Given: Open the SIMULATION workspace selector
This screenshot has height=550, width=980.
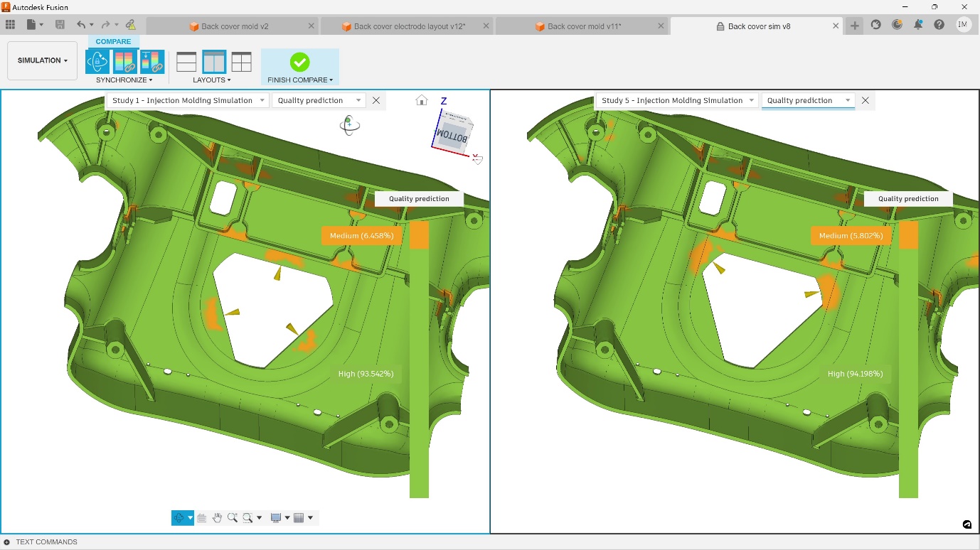Looking at the screenshot, I should (x=42, y=60).
